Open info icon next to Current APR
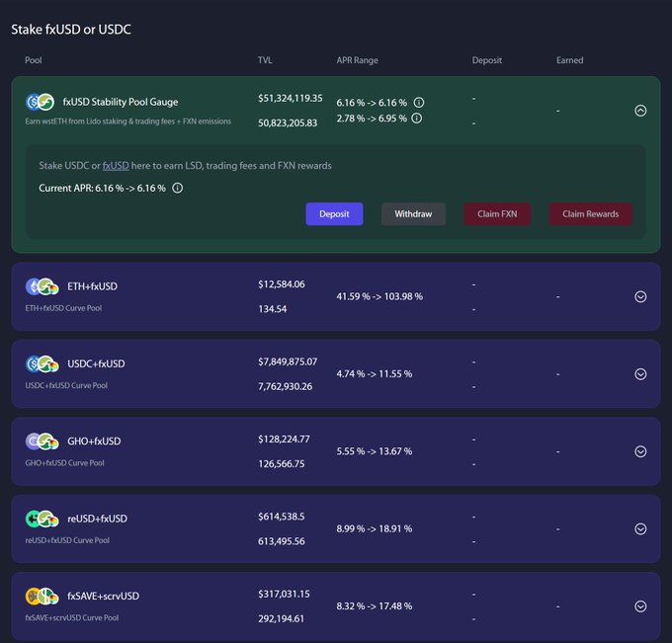The image size is (672, 643). click(178, 188)
